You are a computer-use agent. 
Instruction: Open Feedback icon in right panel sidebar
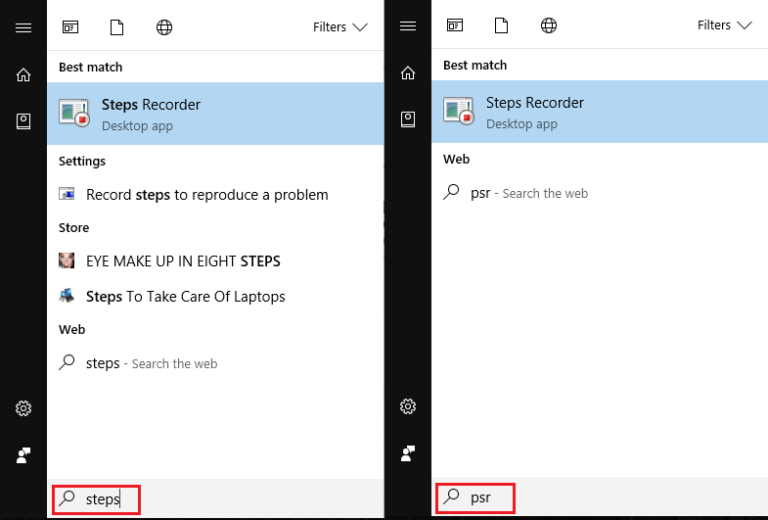408,453
